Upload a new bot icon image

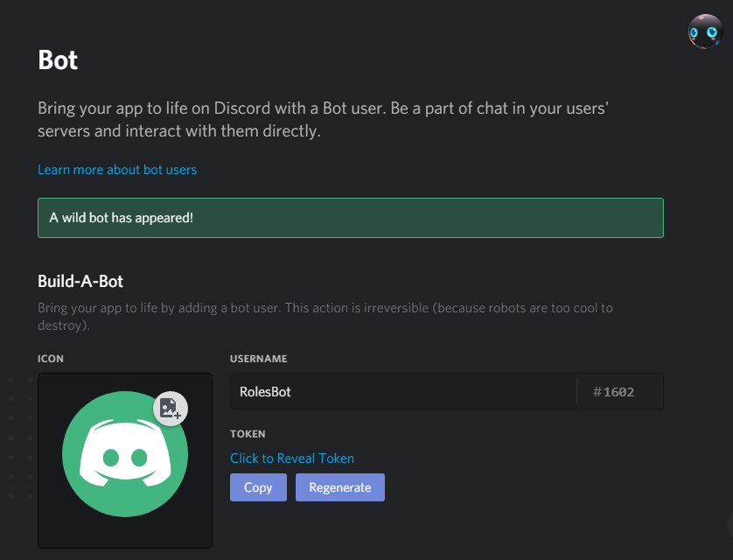point(171,409)
